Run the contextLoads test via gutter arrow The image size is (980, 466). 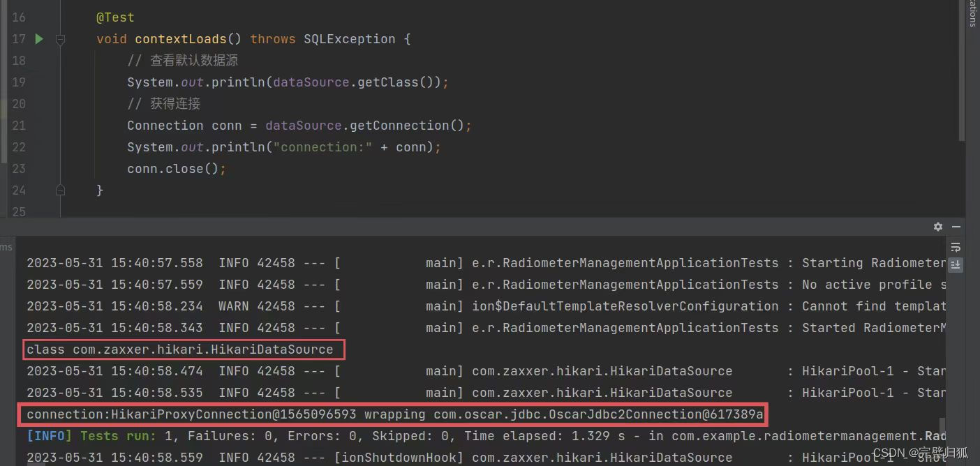39,39
